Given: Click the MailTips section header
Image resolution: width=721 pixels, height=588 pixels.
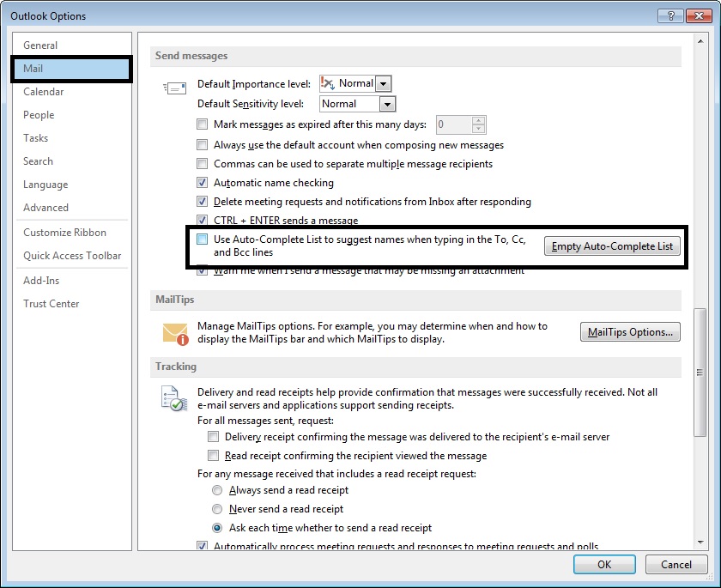Looking at the screenshot, I should coord(415,300).
